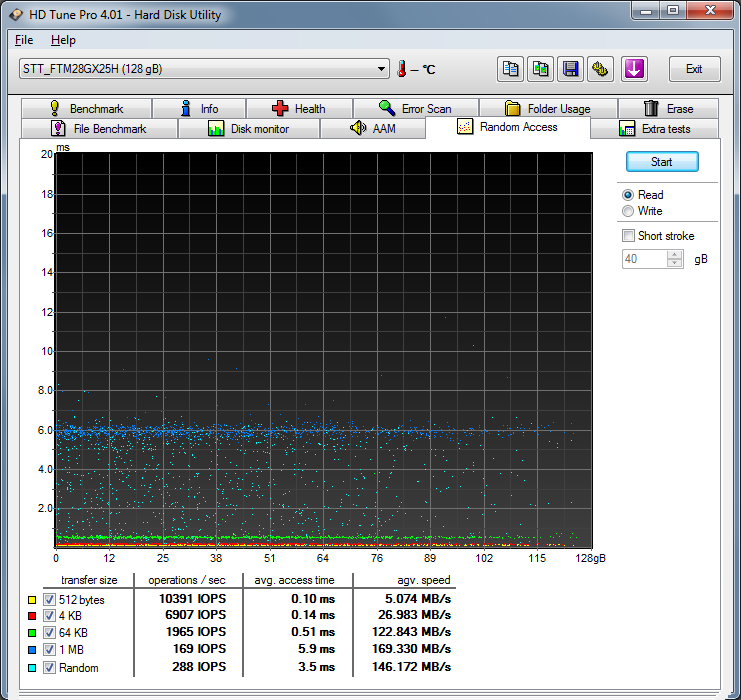
Task: Open the Help menu
Action: tap(63, 40)
